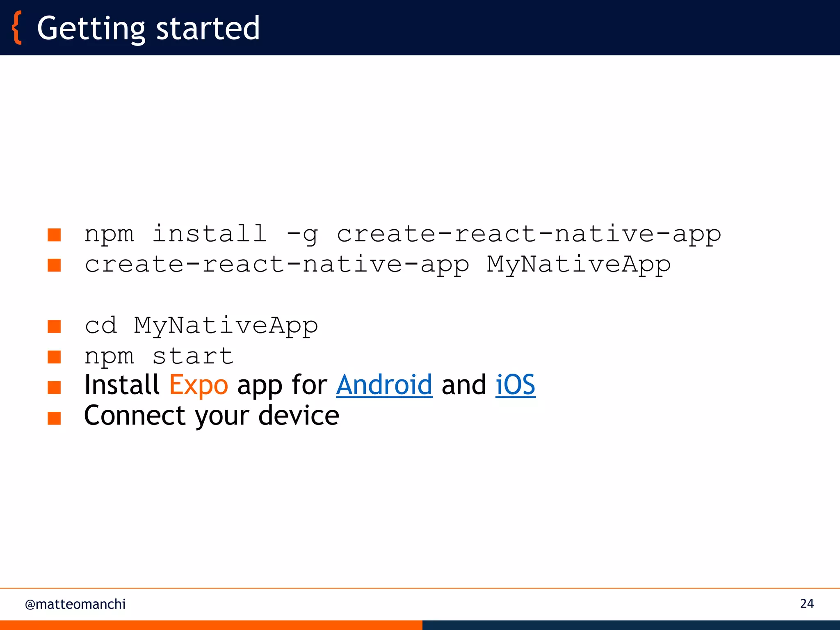This screenshot has width=840, height=630.
Task: Click the orange word Expo
Action: point(199,386)
